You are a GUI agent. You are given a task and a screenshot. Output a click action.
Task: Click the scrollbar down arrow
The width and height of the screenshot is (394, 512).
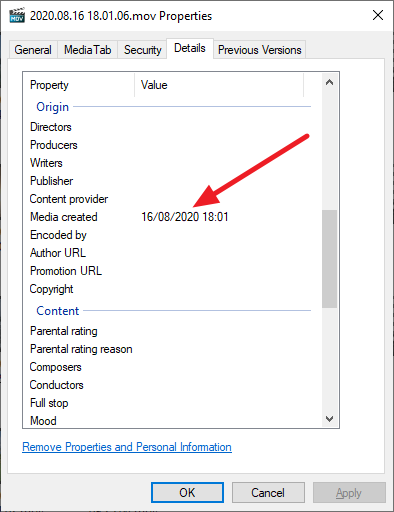329,419
